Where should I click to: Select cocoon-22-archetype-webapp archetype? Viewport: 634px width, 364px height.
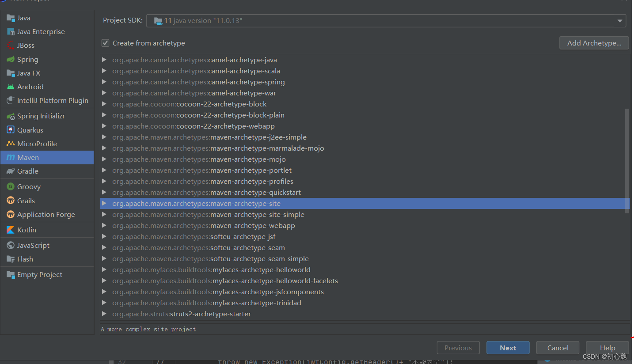(365, 126)
